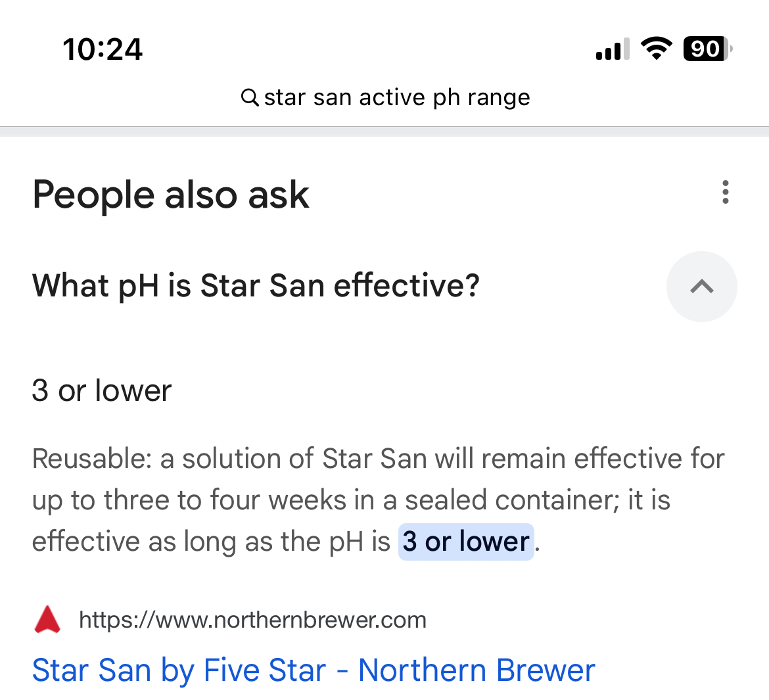The width and height of the screenshot is (769, 700).
Task: Click the "3 or lower" answer heading
Action: coord(102,390)
